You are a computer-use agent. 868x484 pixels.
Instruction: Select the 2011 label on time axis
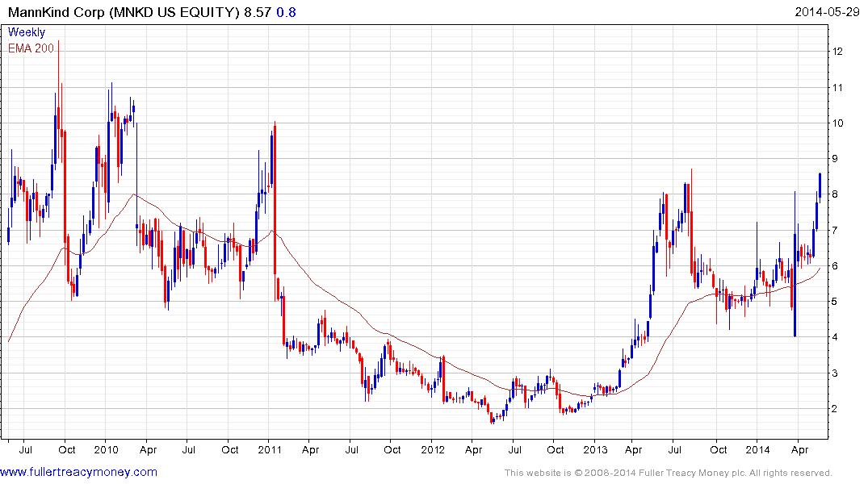tap(269, 449)
